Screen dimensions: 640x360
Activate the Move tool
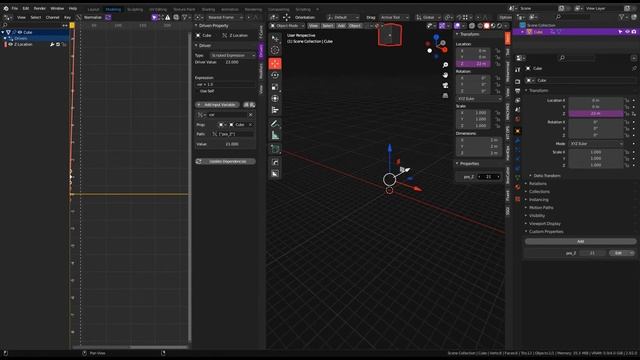click(275, 63)
